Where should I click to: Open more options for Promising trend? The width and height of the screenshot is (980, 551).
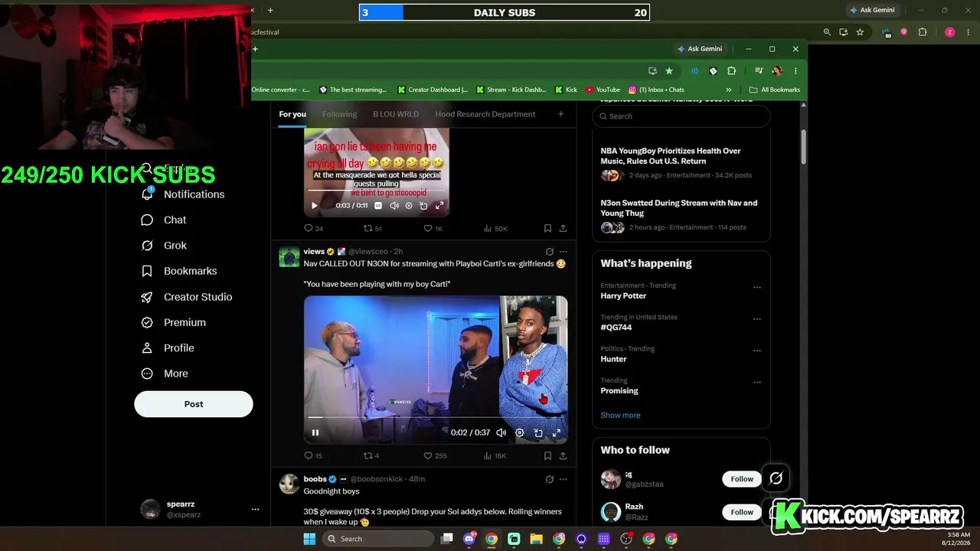(x=756, y=383)
